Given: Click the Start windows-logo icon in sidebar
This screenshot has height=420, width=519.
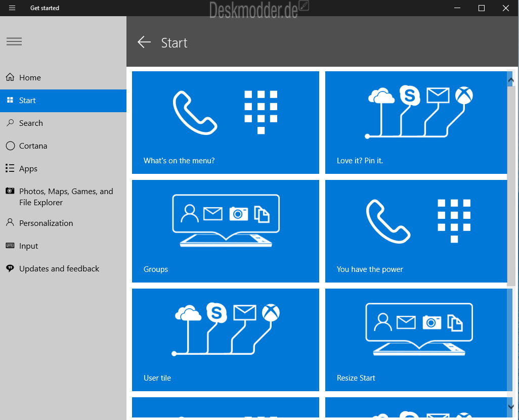Looking at the screenshot, I should pos(10,100).
